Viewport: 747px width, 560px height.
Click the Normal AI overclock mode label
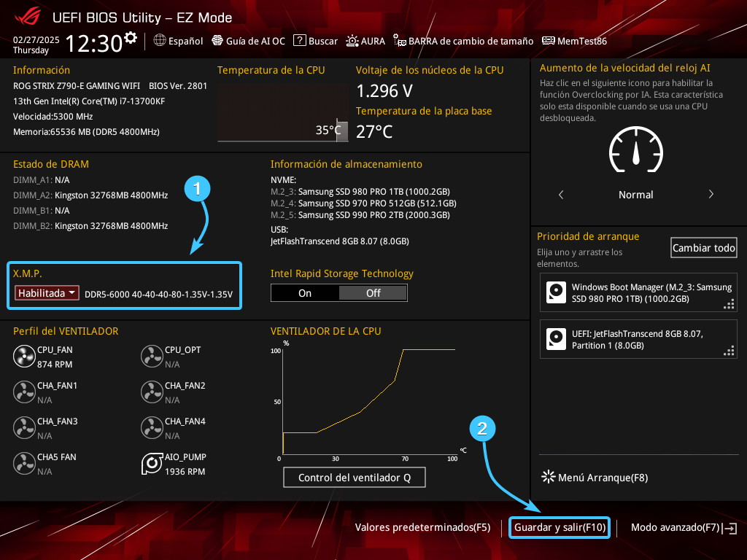click(635, 195)
